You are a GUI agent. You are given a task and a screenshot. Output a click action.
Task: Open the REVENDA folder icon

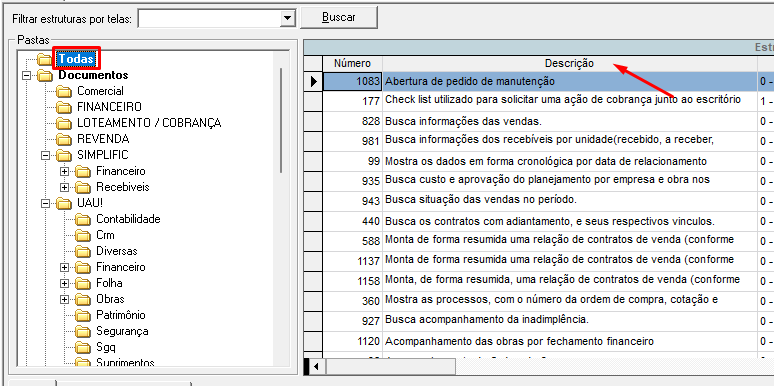(64, 139)
